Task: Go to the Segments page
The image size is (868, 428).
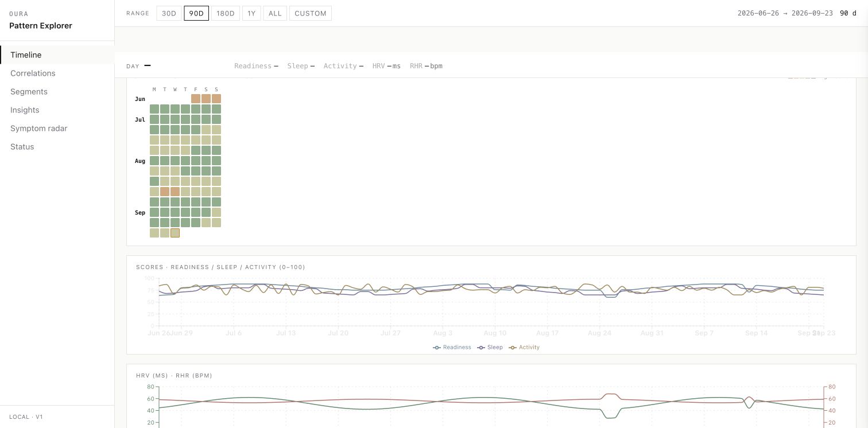Action: (x=57, y=92)
